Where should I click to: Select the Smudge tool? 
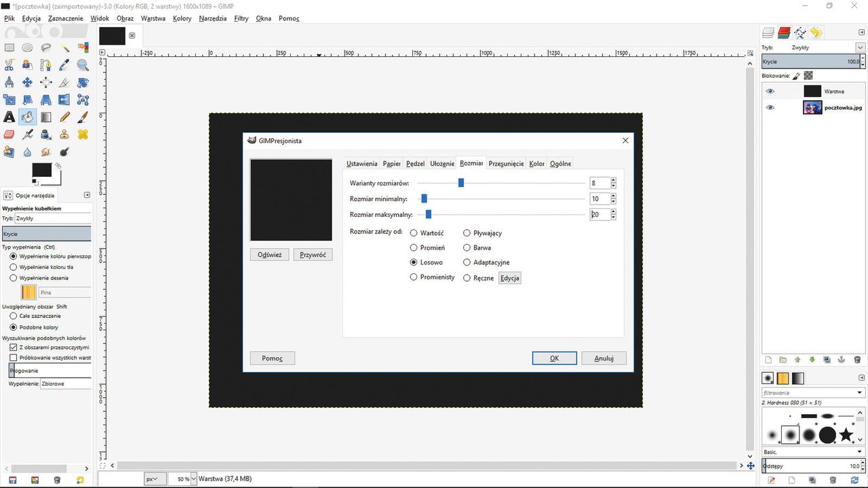(x=46, y=152)
